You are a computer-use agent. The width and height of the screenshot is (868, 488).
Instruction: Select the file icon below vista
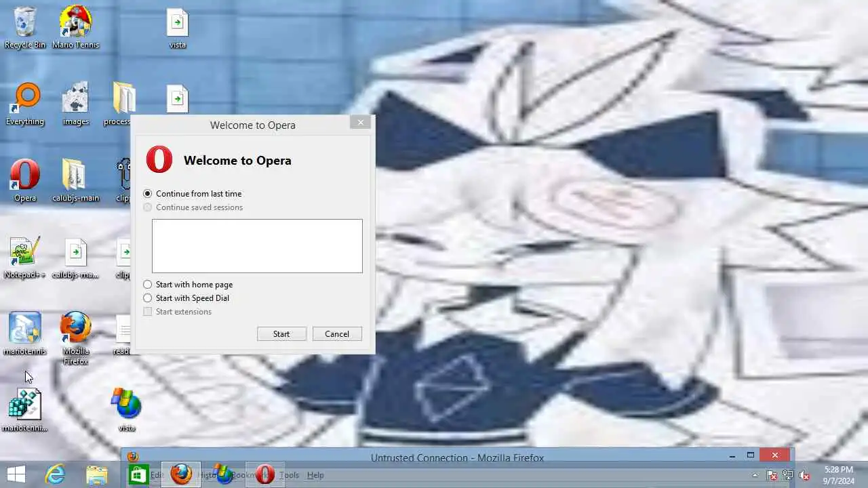click(178, 99)
